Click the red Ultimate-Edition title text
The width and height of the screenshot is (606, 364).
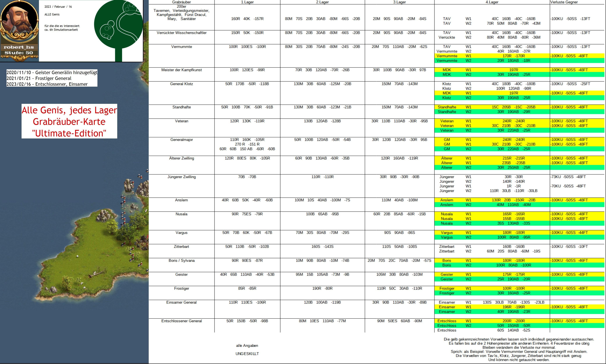pos(69,133)
